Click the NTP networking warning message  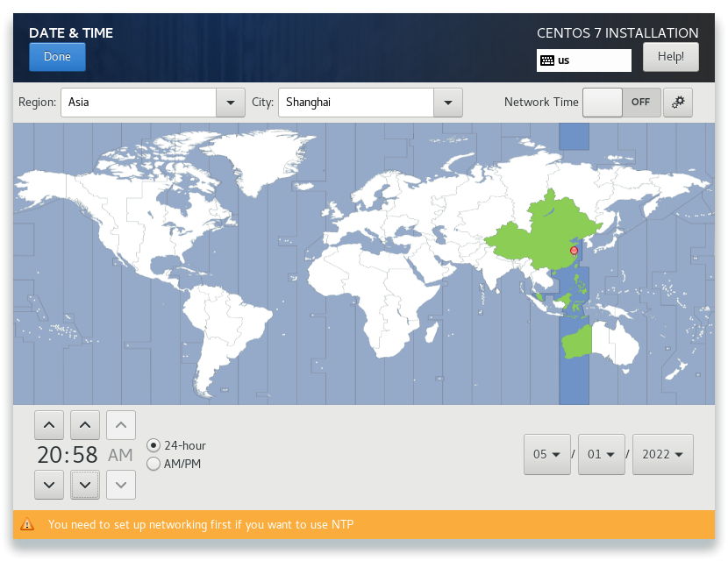tap(201, 524)
